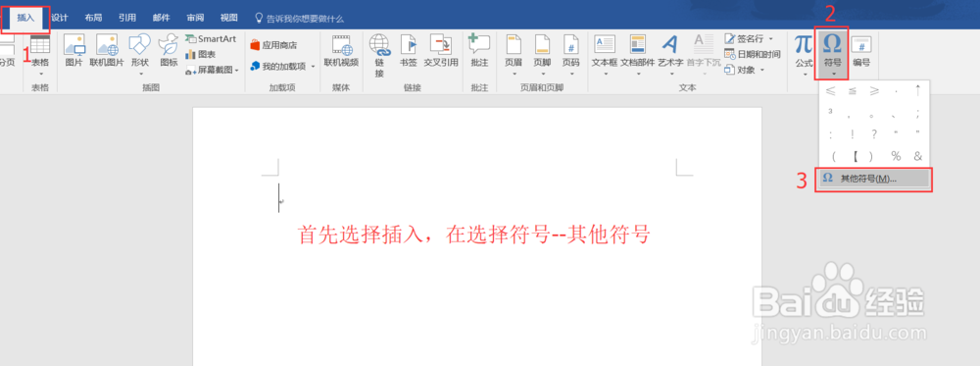This screenshot has height=366, width=980.
Task: Insert the ≦ symbol from gallery
Action: (852, 91)
